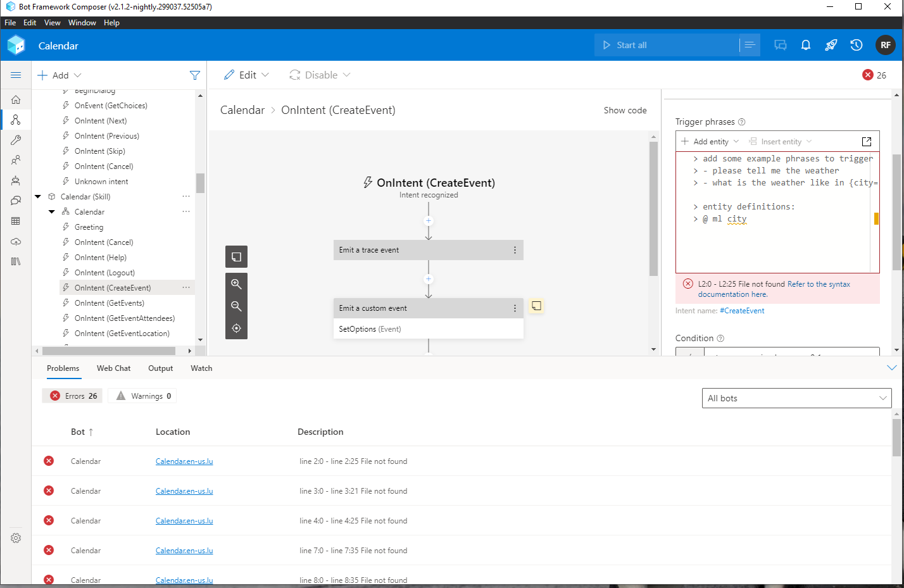
Task: Open Bot Responses with the wrench icon
Action: [16, 140]
